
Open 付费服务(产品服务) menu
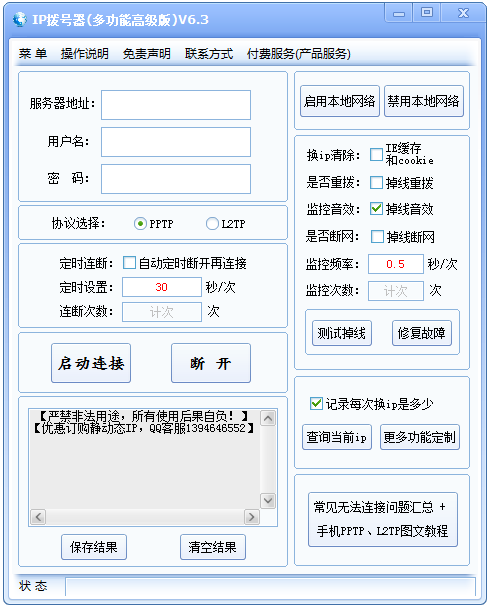point(298,53)
